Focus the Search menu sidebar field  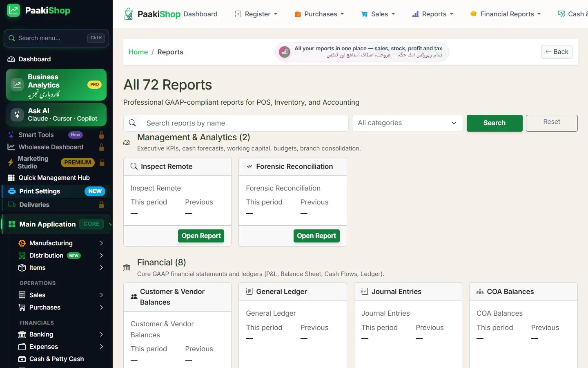click(56, 38)
